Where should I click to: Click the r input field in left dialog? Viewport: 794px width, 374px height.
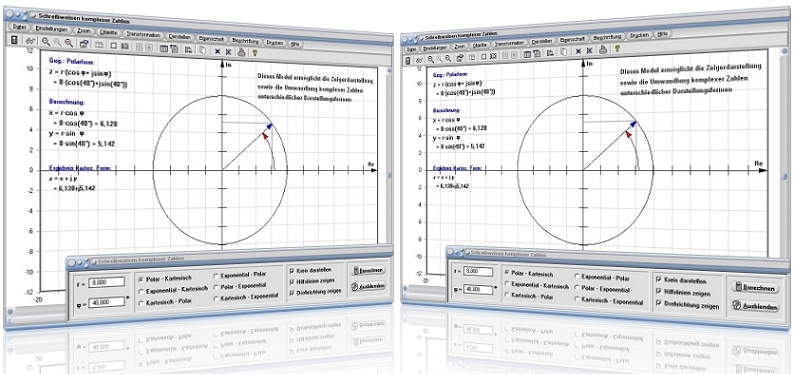(106, 282)
